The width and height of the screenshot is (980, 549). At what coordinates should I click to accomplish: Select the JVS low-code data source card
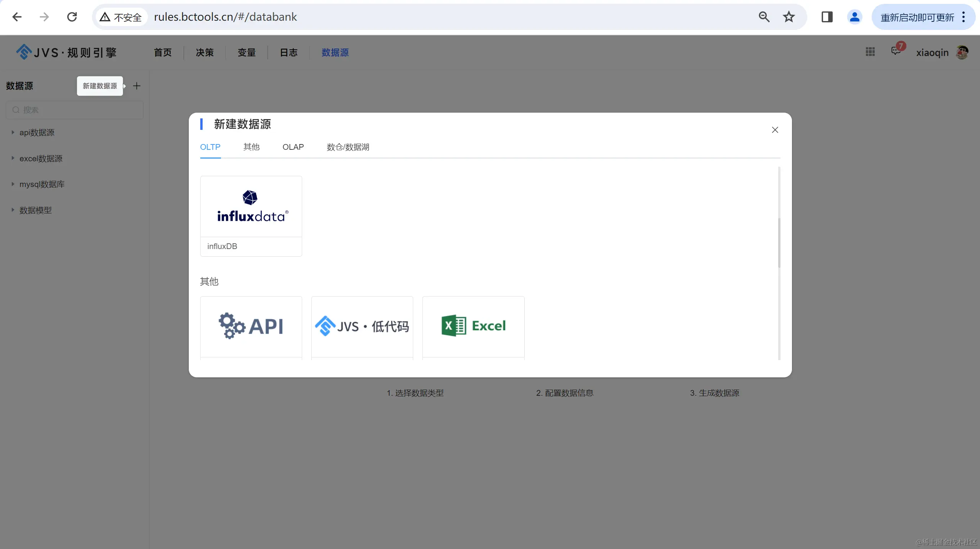tap(362, 326)
